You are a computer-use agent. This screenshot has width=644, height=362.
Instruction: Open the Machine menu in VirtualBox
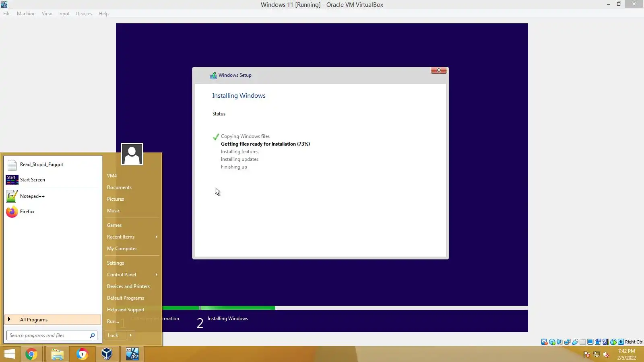[x=26, y=14]
